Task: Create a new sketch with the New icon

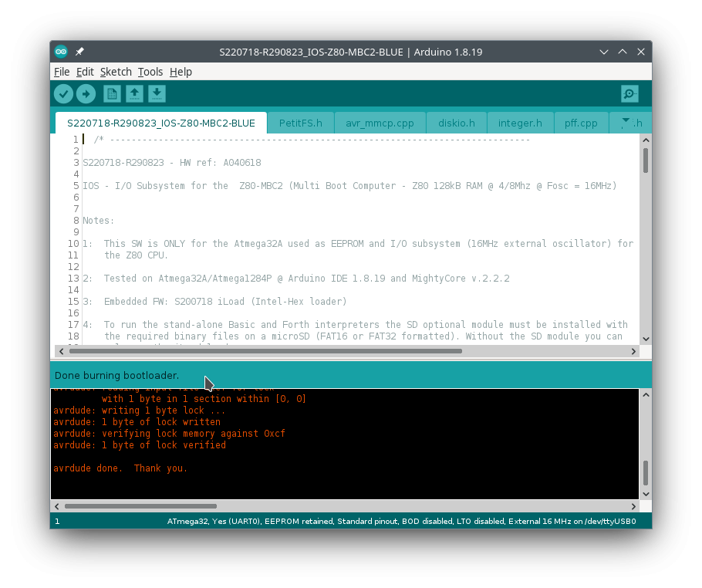Action: click(x=112, y=94)
